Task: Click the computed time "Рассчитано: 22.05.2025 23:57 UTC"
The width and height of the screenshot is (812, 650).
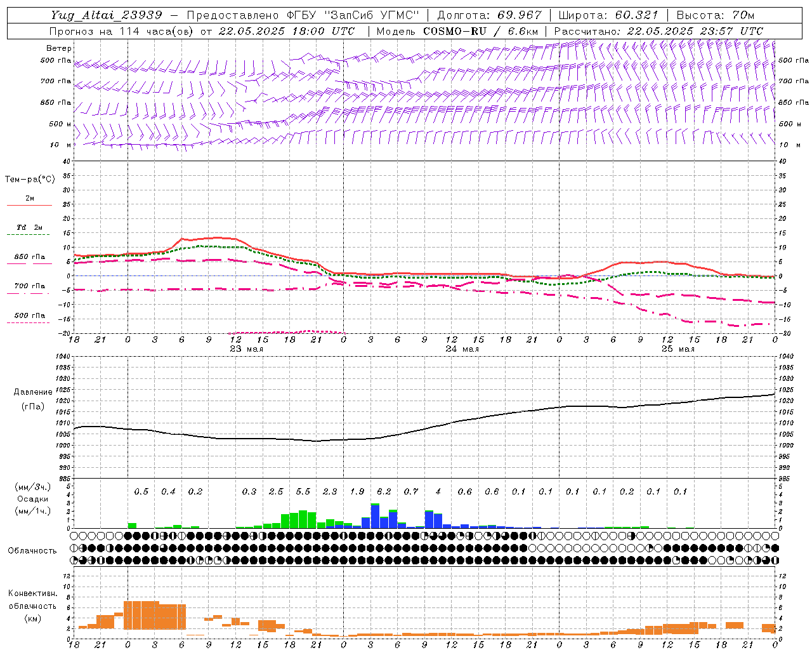Action: (658, 31)
